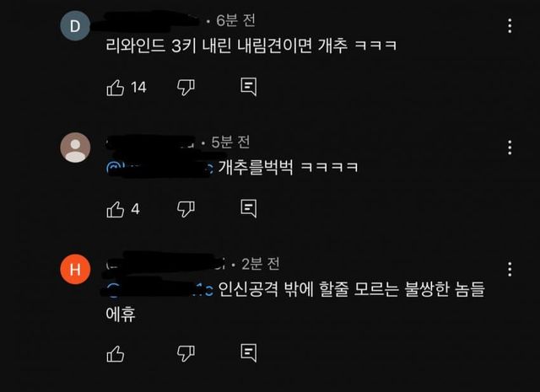The image size is (540, 392).
Task: Open mentioned user in 개추를벅벅 comment
Action: pos(159,168)
